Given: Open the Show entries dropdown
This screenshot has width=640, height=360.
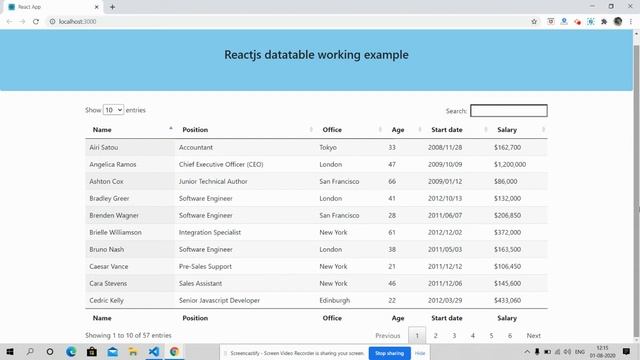Looking at the screenshot, I should 113,110.
